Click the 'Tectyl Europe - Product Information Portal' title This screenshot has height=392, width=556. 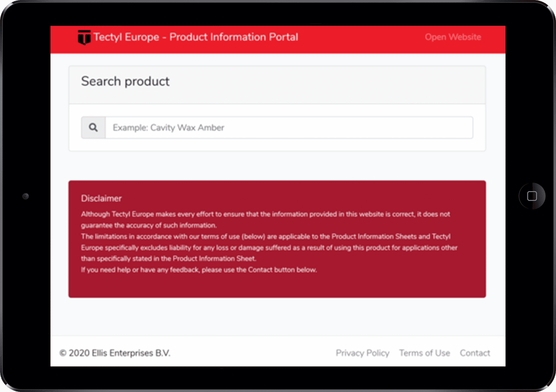[196, 37]
